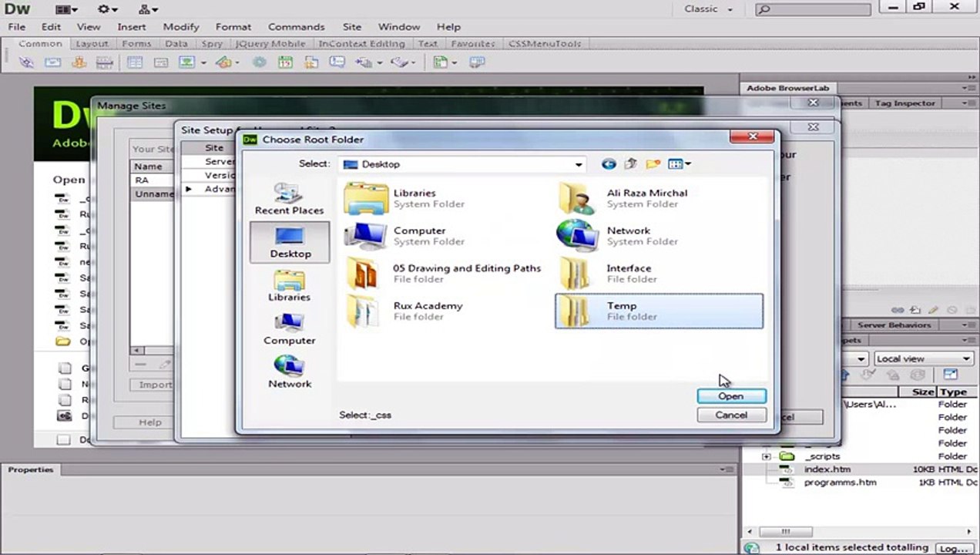Image resolution: width=980 pixels, height=555 pixels.
Task: Select programms.htm in Files panel
Action: [840, 483]
